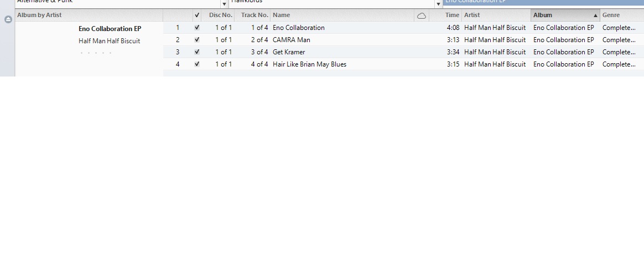Sort by the Artist column header

[x=496, y=15]
